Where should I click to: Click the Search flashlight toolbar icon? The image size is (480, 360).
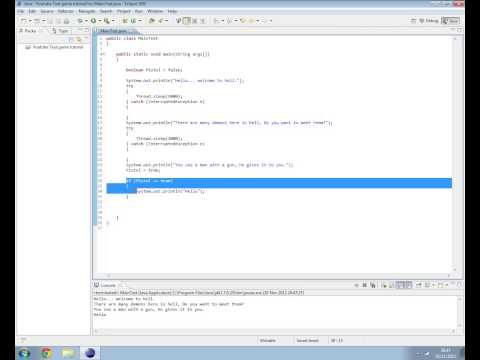160,21
